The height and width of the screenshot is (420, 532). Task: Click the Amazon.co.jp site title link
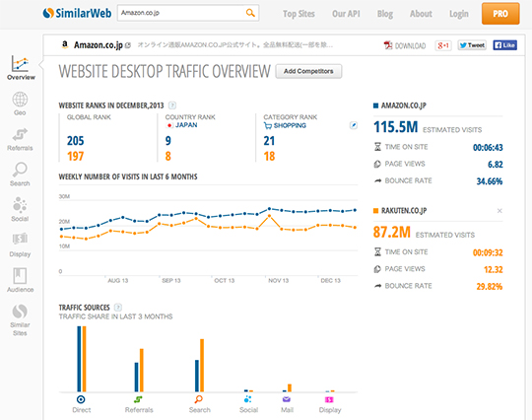[x=99, y=45]
